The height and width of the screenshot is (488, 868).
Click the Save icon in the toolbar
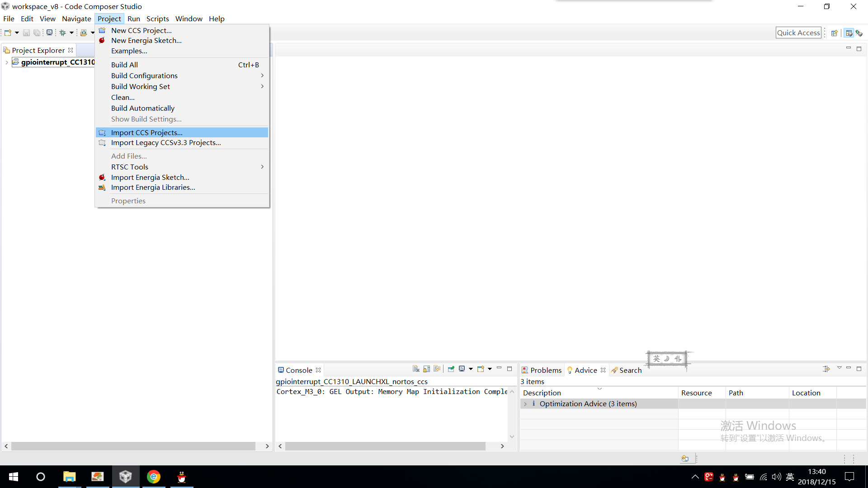[x=26, y=33]
